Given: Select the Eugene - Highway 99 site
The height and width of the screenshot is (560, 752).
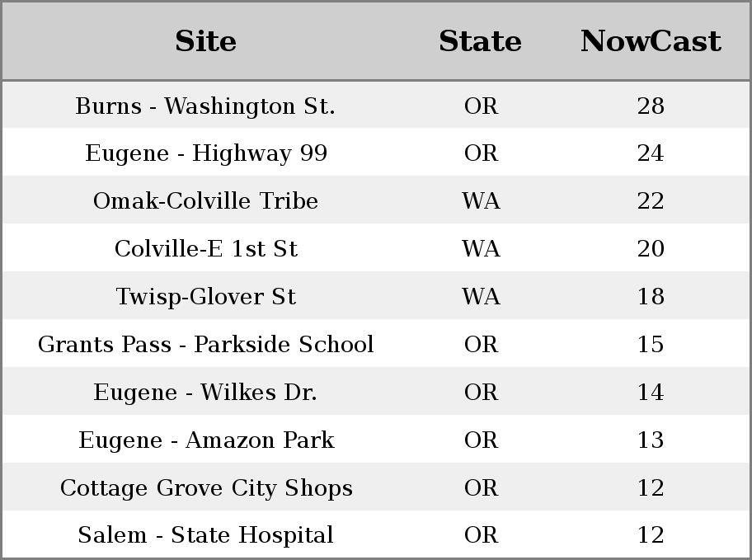Looking at the screenshot, I should (x=206, y=153).
